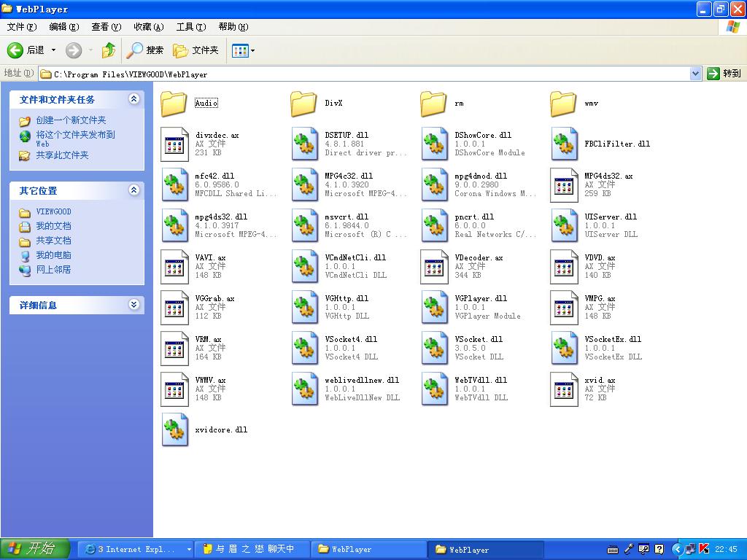Select the VDVD.ax file icon

point(565,267)
